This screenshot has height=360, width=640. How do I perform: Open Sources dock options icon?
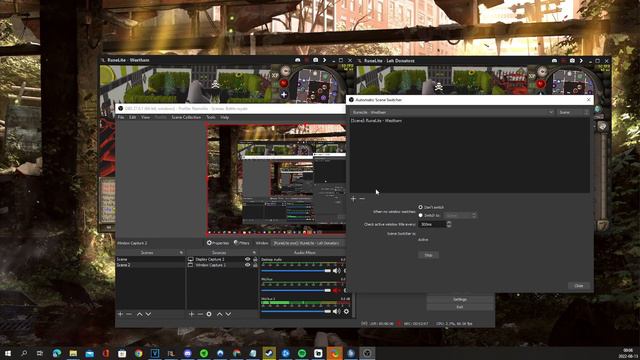254,253
